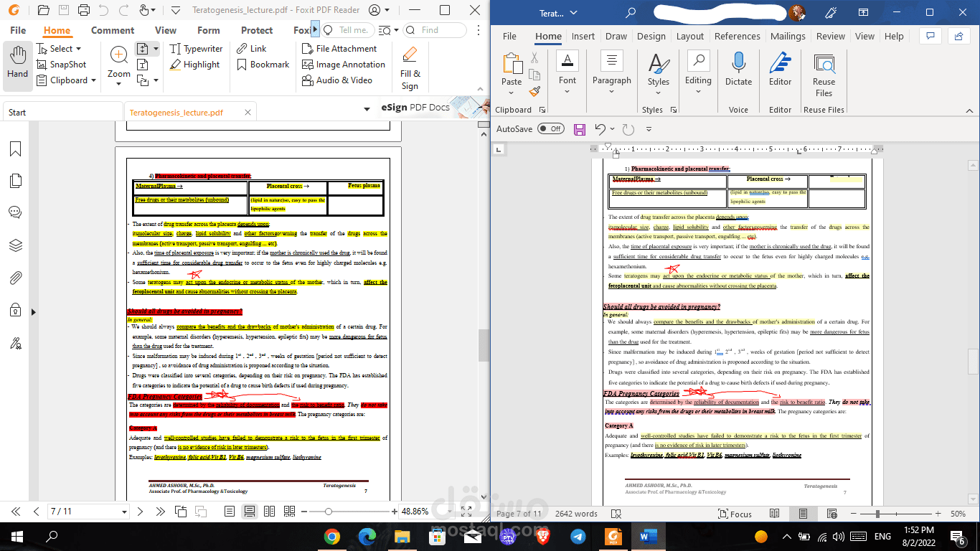Toggle Focus mode in Word status bar
980x551 pixels.
(x=734, y=514)
